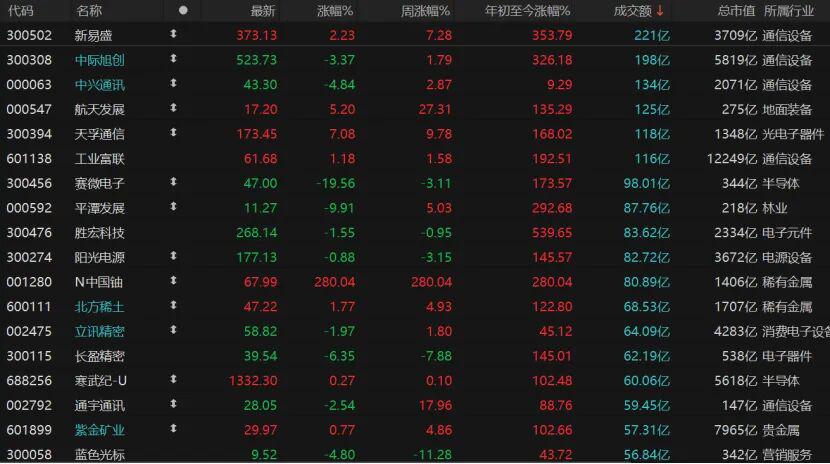
Task: Click the 总市值 column header
Action: (x=736, y=10)
